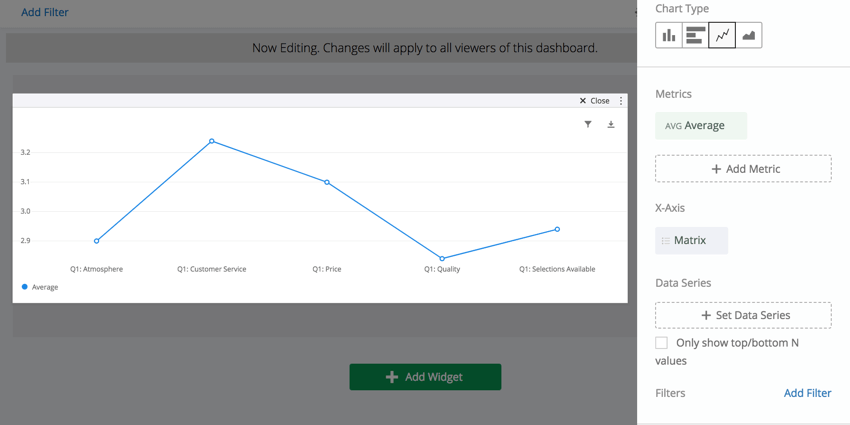Click Set Data Series

(743, 315)
